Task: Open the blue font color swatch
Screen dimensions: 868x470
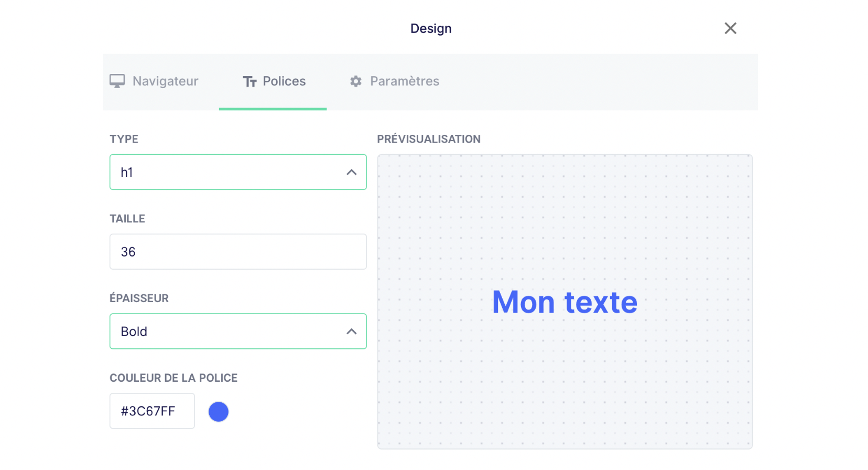Action: pyautogui.click(x=219, y=412)
